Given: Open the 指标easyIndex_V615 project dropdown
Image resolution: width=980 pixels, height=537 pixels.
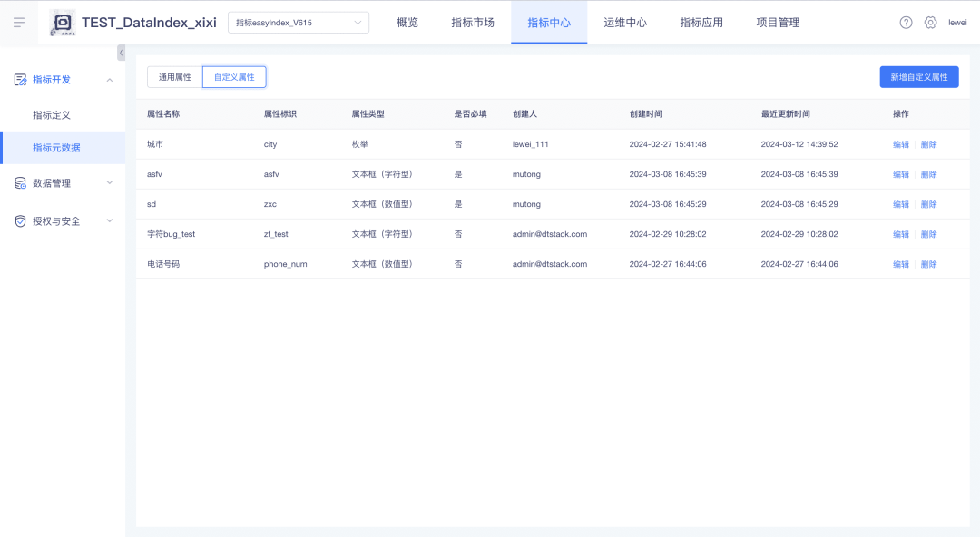Looking at the screenshot, I should (299, 23).
